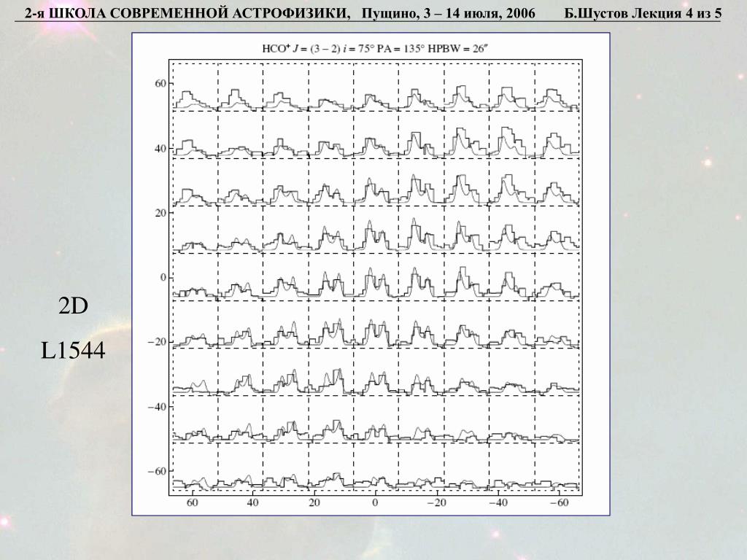Screen dimensions: 747x560
Task: Click the vertical axis tick label "0"
Action: click(x=163, y=278)
